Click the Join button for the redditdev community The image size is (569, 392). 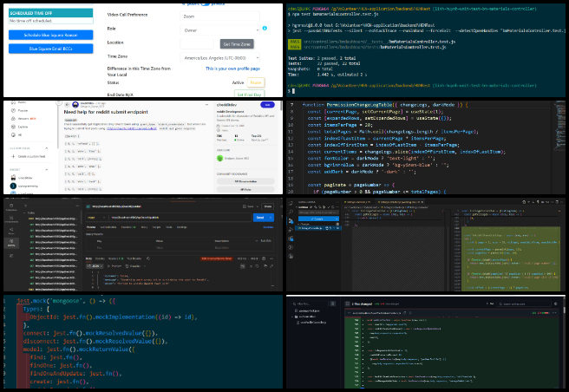pyautogui.click(x=267, y=105)
